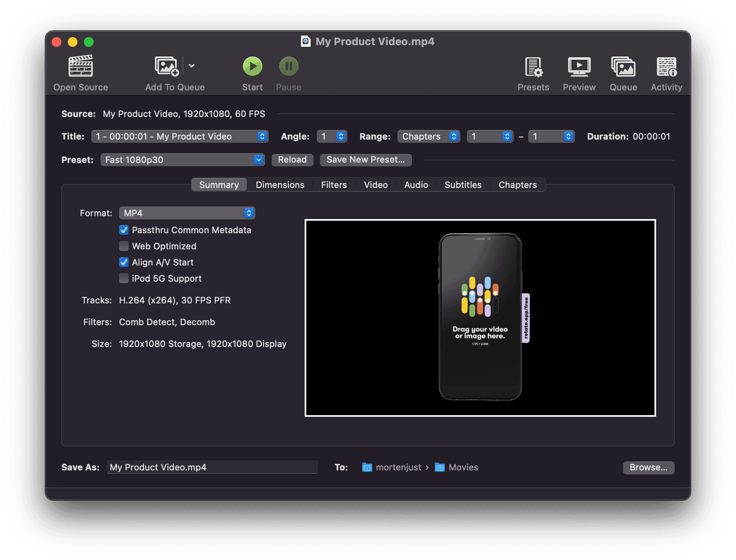Click the stepper next to ending chapter field
The height and width of the screenshot is (560, 736).
pyautogui.click(x=568, y=136)
